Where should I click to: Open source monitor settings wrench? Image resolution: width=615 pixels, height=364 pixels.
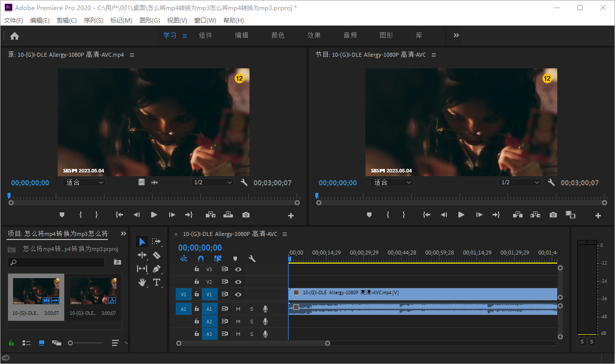[244, 182]
